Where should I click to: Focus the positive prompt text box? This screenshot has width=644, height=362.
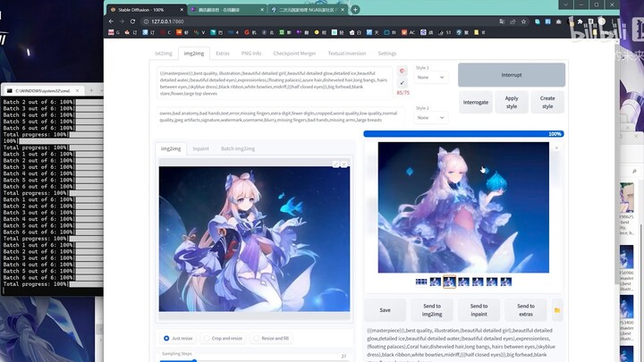[x=274, y=83]
